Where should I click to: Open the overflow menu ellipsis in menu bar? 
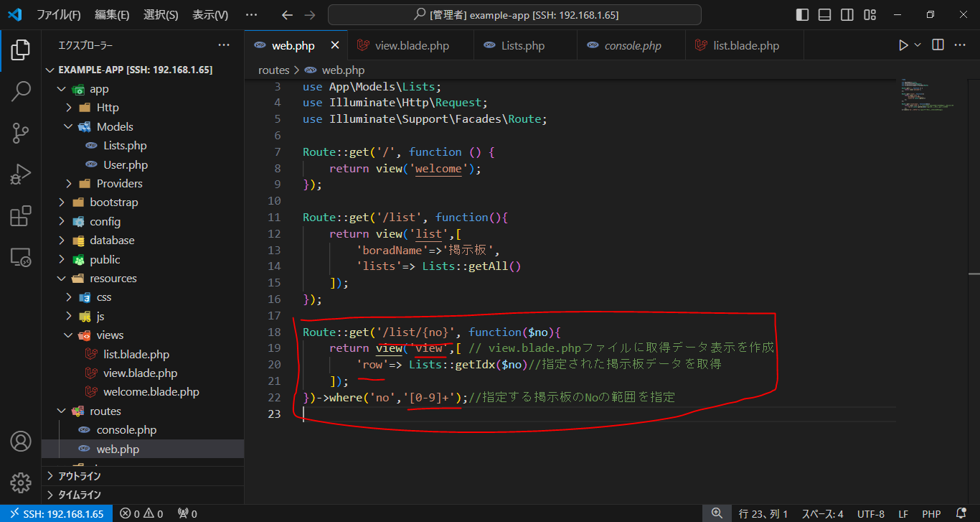(x=251, y=15)
